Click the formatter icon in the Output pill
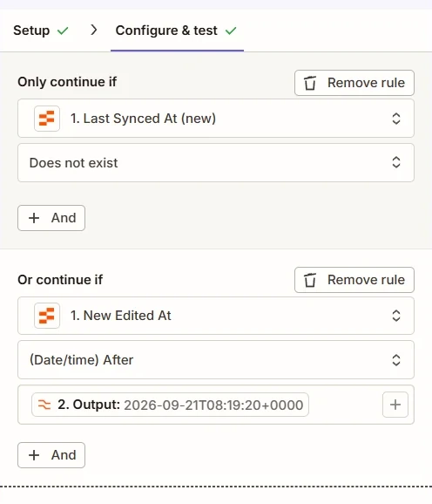Viewport: 432px width, 504px height. click(x=44, y=405)
